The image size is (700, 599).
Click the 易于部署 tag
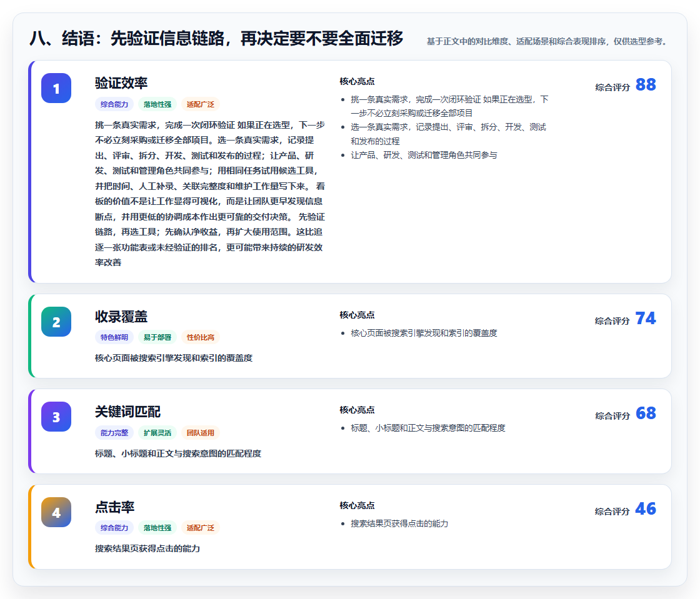pos(157,337)
